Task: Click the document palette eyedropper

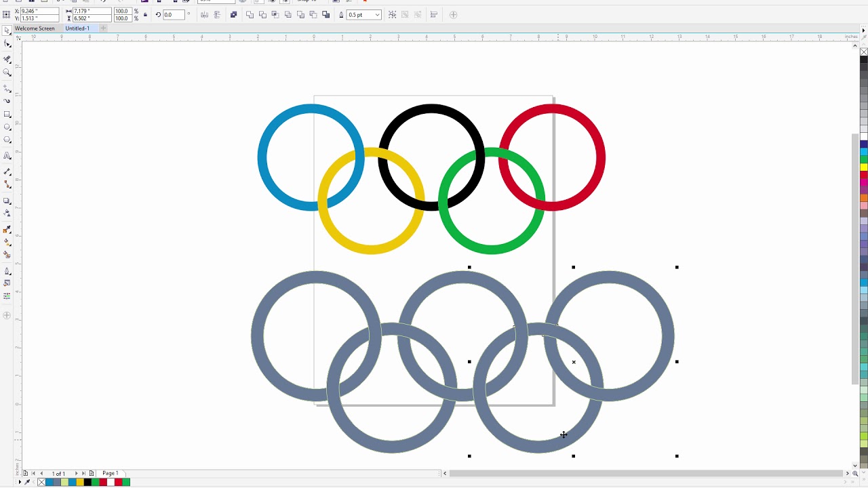Action: pos(28,482)
